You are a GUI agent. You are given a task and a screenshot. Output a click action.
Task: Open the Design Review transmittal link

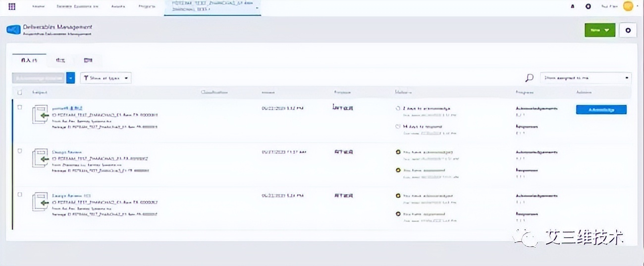pos(67,152)
